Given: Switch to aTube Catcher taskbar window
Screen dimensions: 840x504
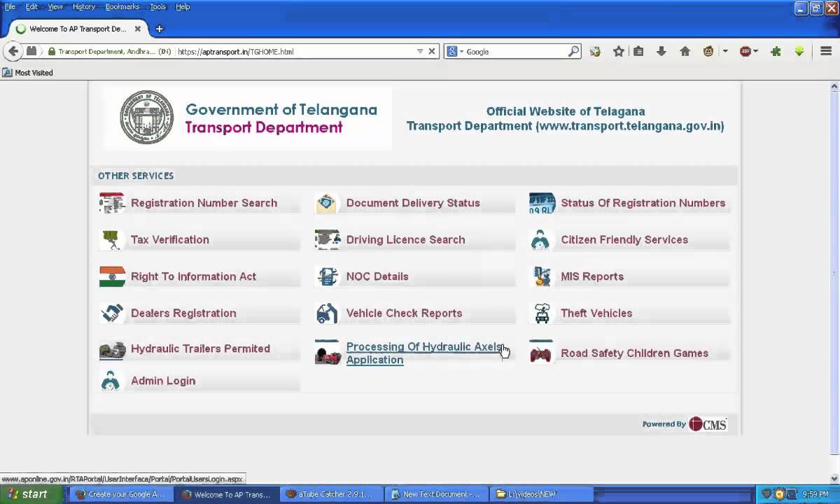Looking at the screenshot, I should pos(333,493).
